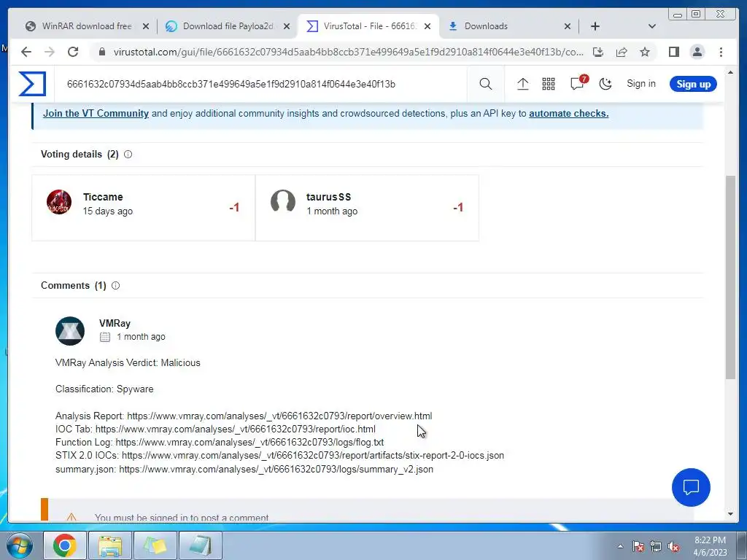Click the Voting details info icon
Screen dimensions: 747x560
point(128,155)
